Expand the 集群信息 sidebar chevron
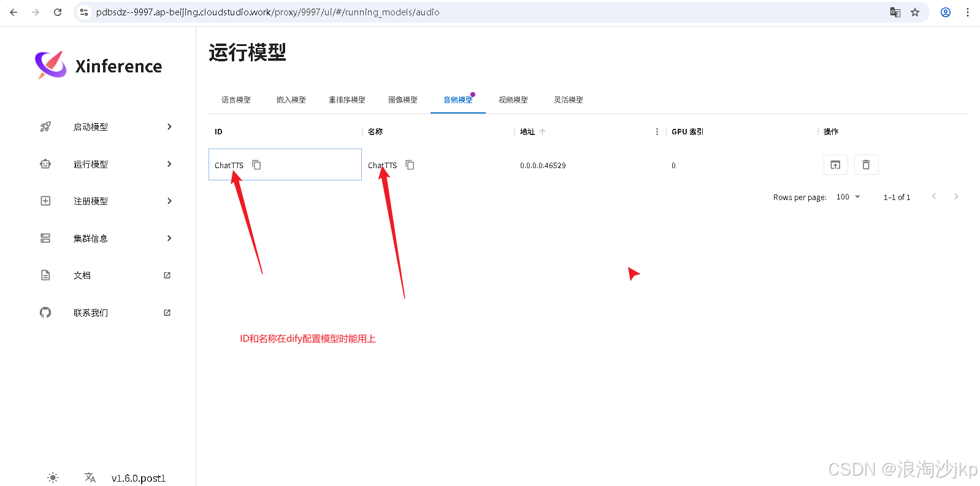 click(169, 238)
